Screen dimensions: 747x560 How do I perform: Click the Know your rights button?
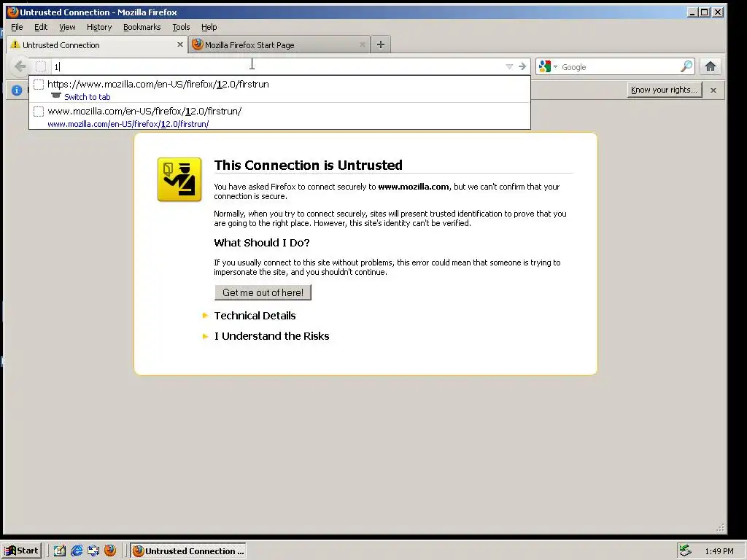(x=664, y=90)
